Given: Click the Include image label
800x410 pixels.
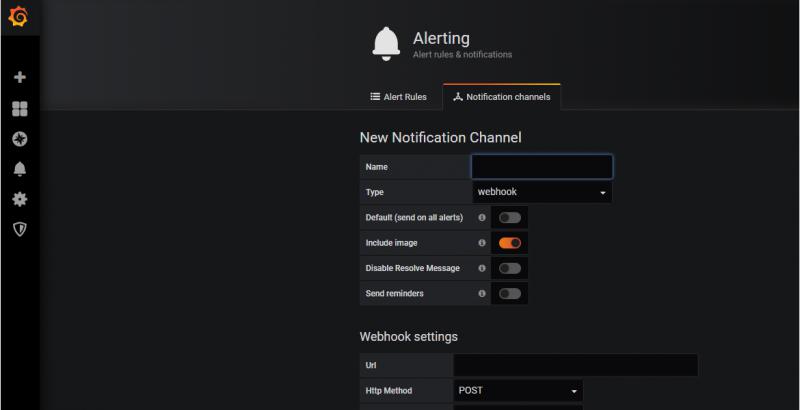Looking at the screenshot, I should (391, 243).
